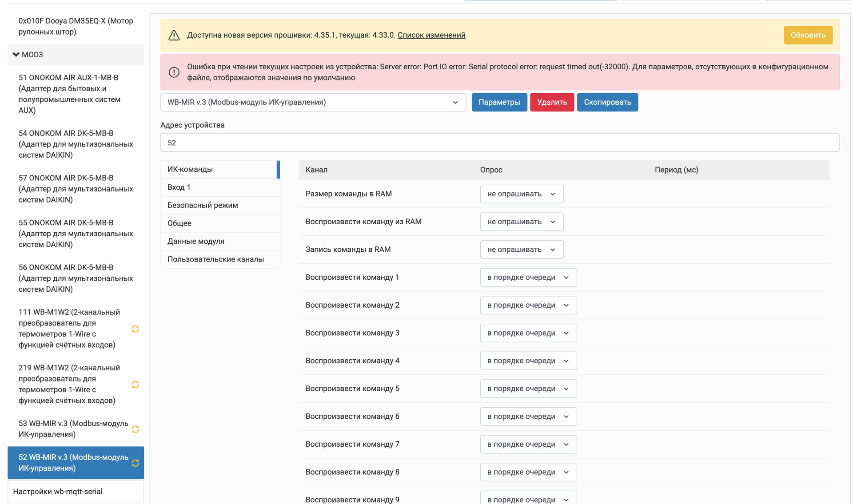853x504 pixels.
Task: Click the sync icon for device 219 WB-M1W2
Action: click(136, 385)
